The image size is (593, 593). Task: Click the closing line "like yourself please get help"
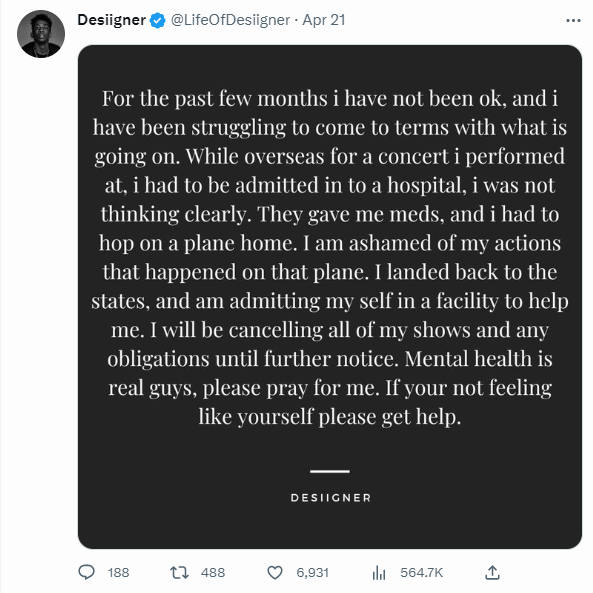tap(330, 417)
